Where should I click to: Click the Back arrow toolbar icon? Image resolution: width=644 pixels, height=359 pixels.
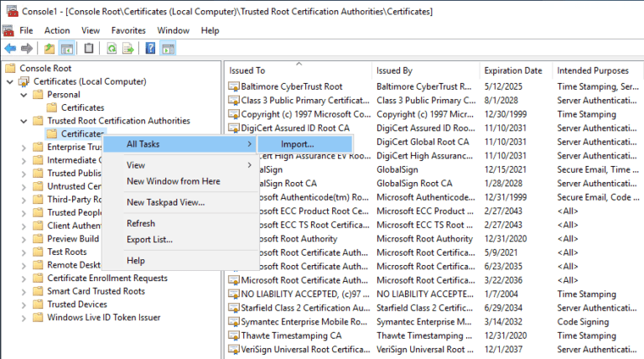pos(10,49)
